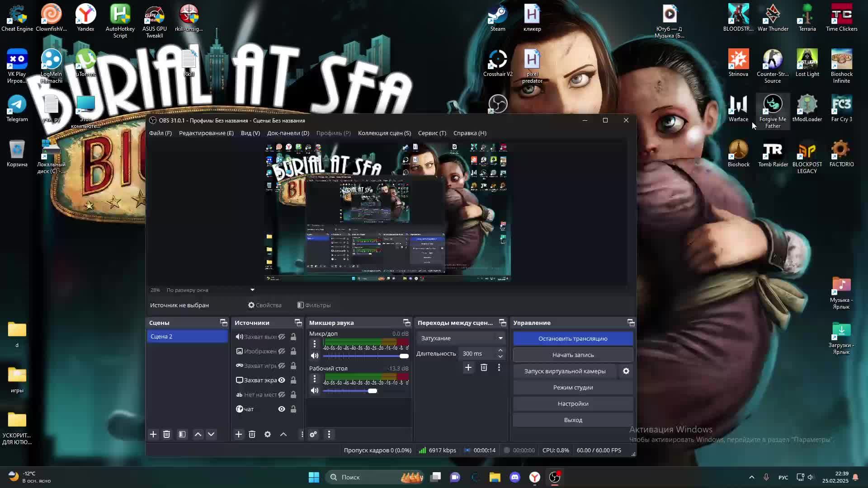Screen dimensions: 868x488
Task: Open Рабочий стол channel options dots
Action: point(315,379)
